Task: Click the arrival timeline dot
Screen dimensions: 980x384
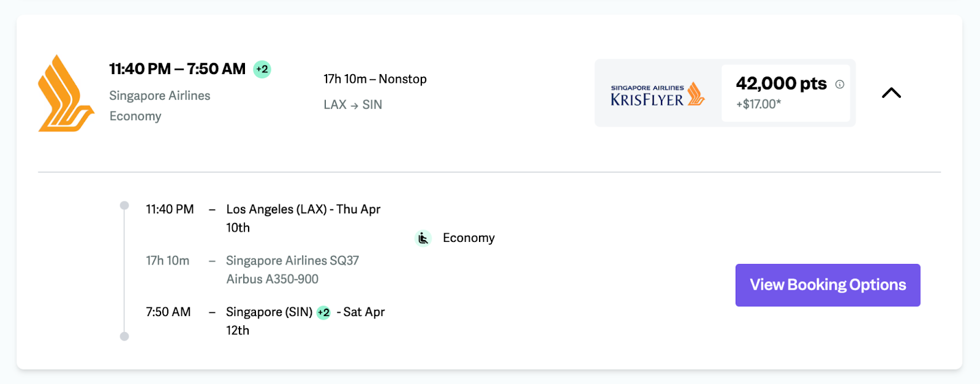Action: tap(124, 336)
